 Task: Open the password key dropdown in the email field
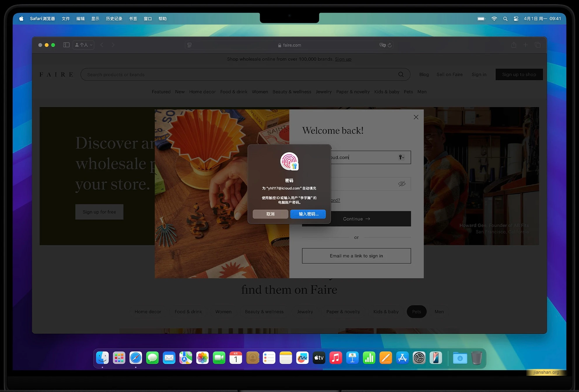pyautogui.click(x=401, y=157)
